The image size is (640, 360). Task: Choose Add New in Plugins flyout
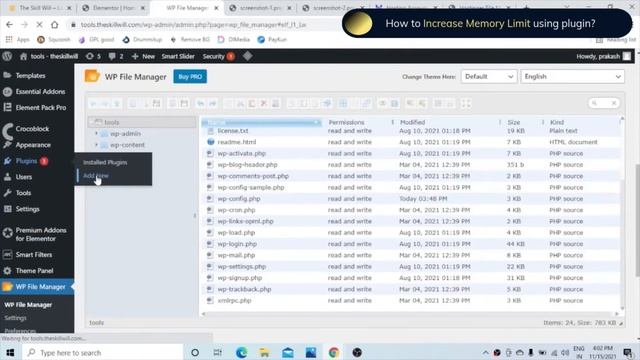pyautogui.click(x=96, y=176)
